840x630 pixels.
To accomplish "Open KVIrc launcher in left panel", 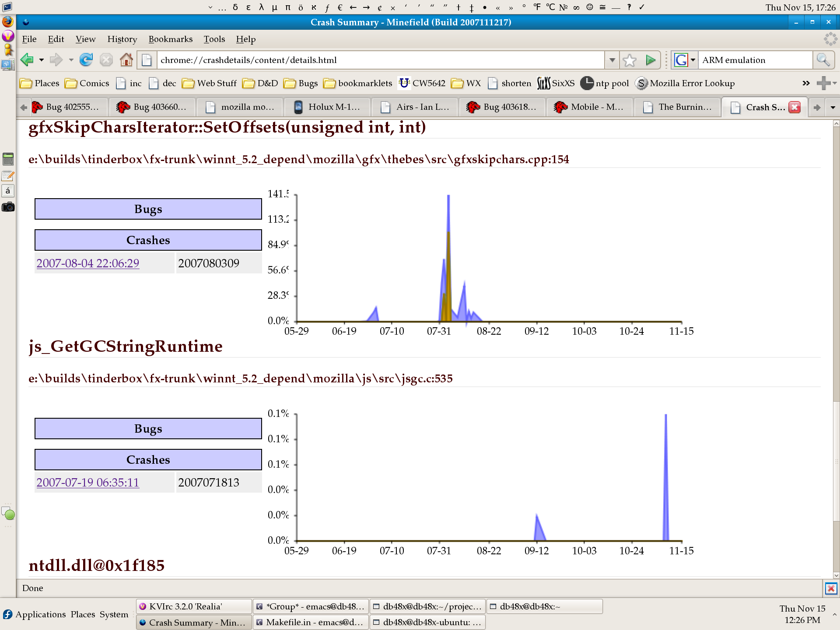I will click(x=8, y=36).
